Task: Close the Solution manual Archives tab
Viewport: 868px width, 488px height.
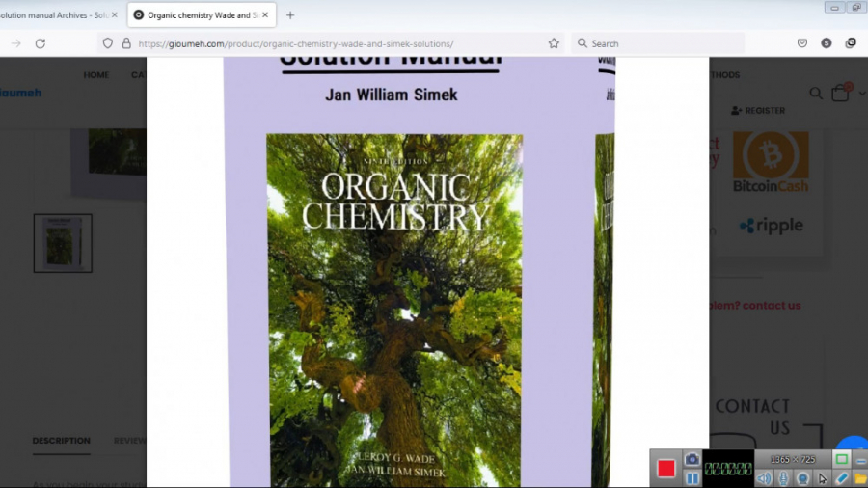Action: [x=115, y=14]
